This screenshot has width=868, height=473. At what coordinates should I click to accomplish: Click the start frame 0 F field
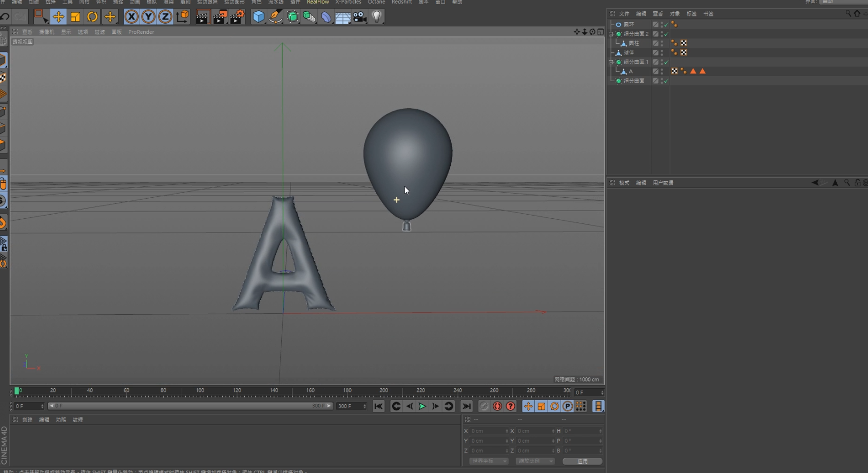[29, 406]
